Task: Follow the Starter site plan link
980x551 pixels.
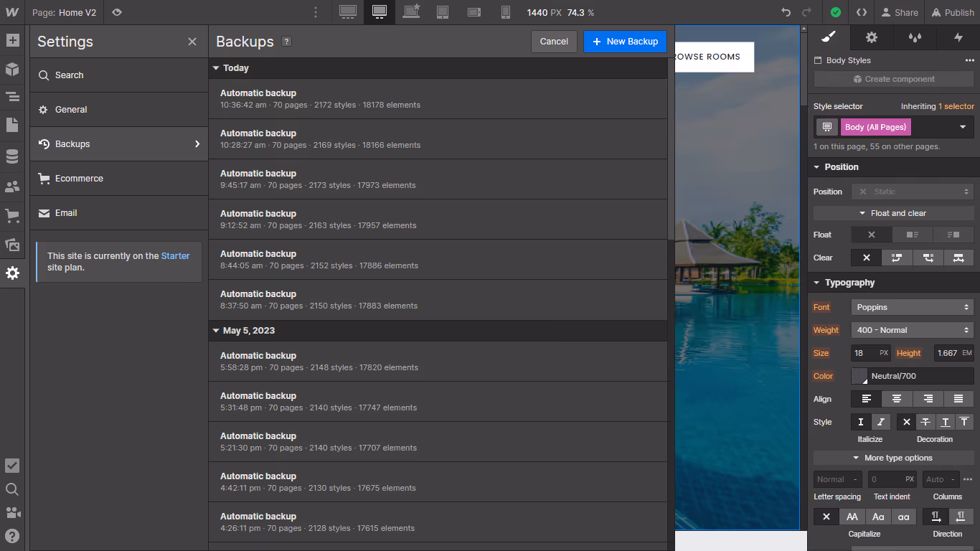Action: pos(175,256)
